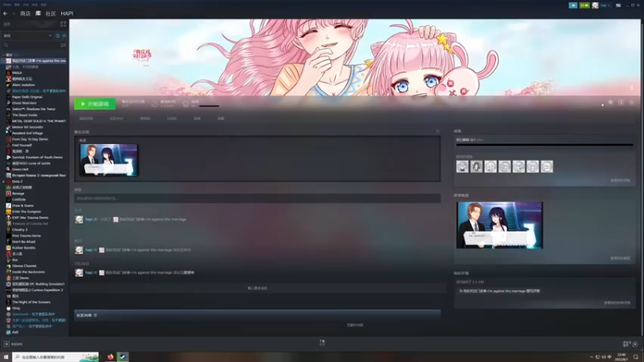Open the 库 library tab
This screenshot has width=644, height=362.
[x=38, y=14]
